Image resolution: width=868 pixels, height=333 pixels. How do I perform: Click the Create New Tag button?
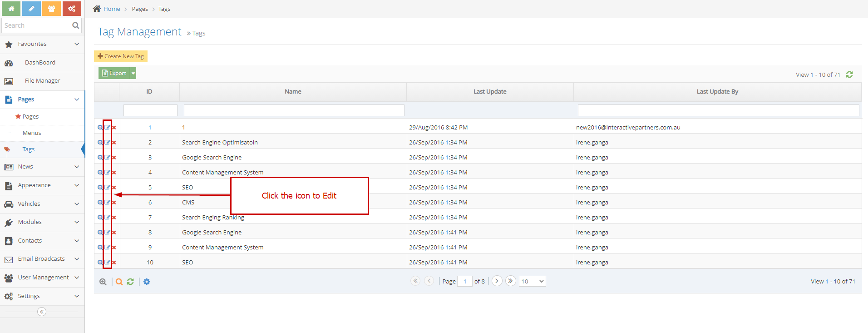pos(121,56)
